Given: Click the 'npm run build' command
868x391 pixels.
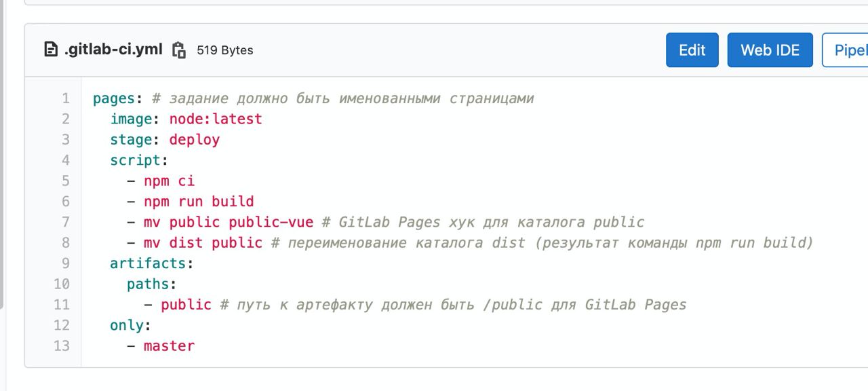Looking at the screenshot, I should (x=199, y=202).
